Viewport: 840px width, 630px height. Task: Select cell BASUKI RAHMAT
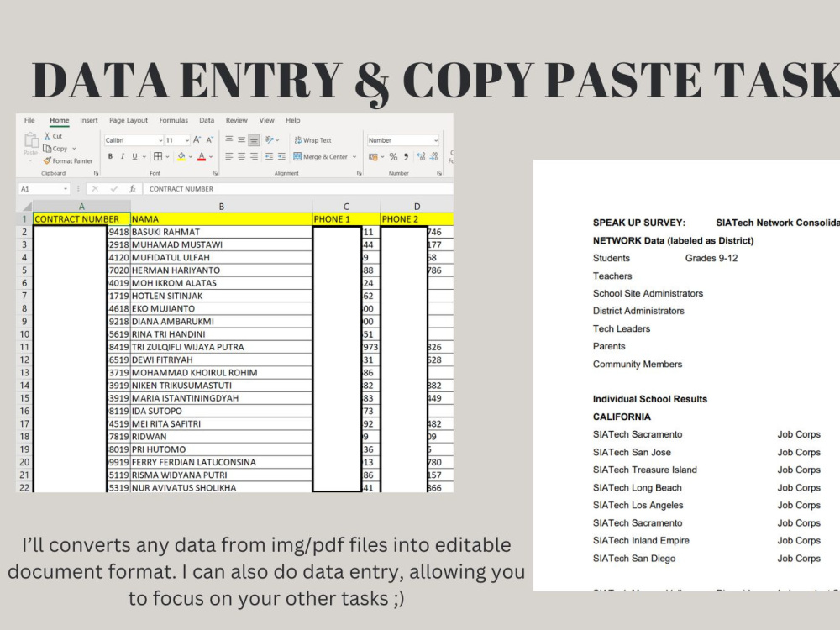221,232
